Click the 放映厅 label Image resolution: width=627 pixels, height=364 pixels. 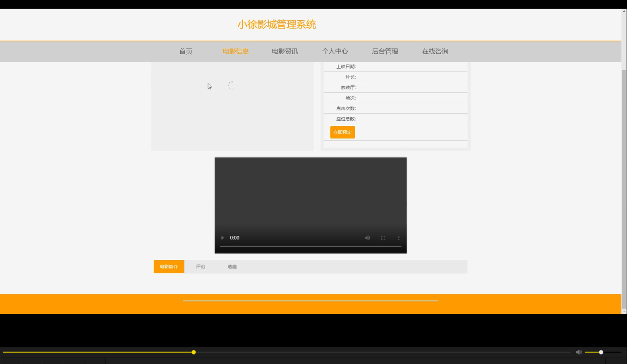pos(349,87)
